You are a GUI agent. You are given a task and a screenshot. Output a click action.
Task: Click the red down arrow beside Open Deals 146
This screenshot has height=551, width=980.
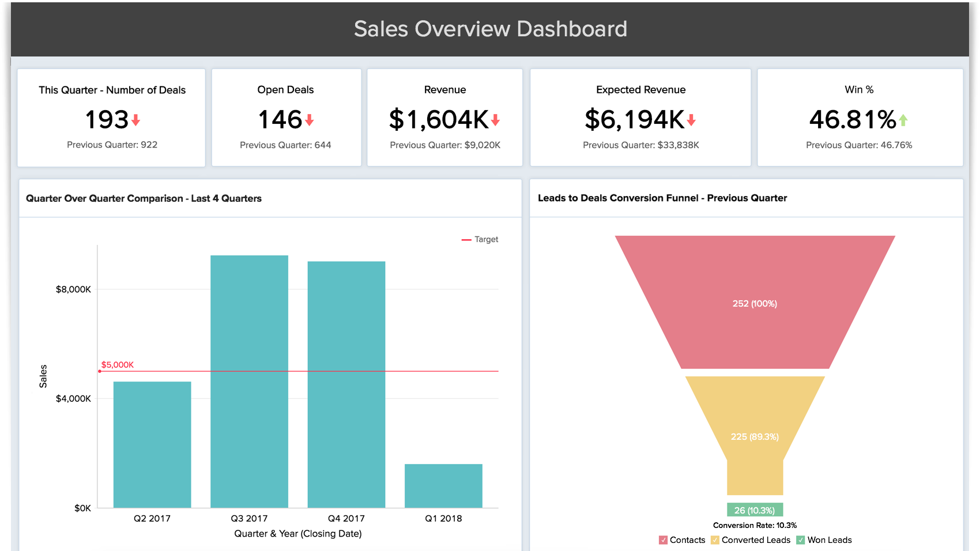[310, 120]
